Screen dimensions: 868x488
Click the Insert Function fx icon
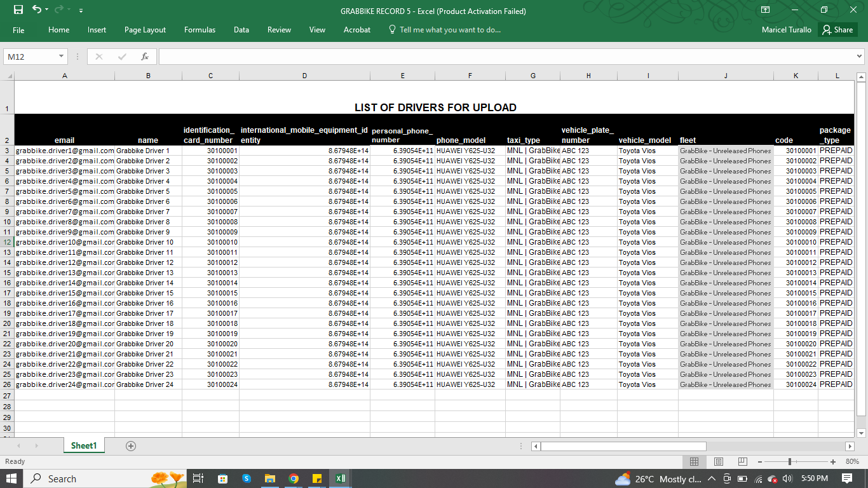point(145,57)
